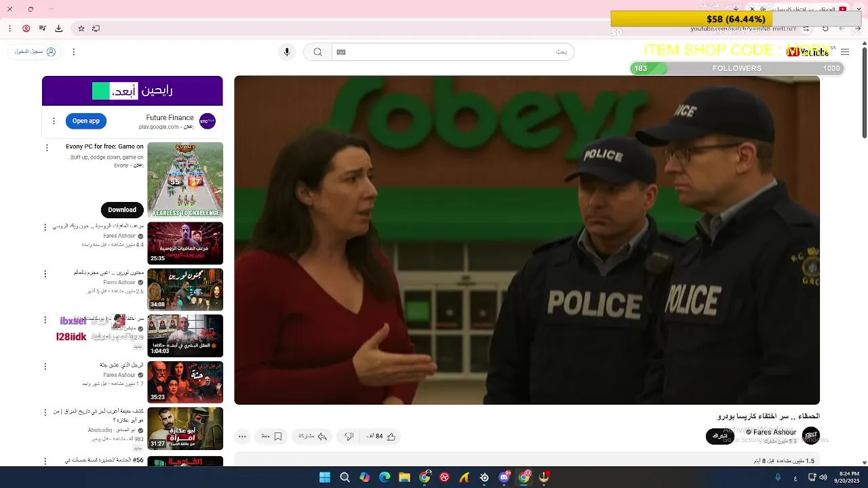Open Fares Ashour channel name link
Image resolution: width=868 pixels, height=488 pixels.
(774, 432)
